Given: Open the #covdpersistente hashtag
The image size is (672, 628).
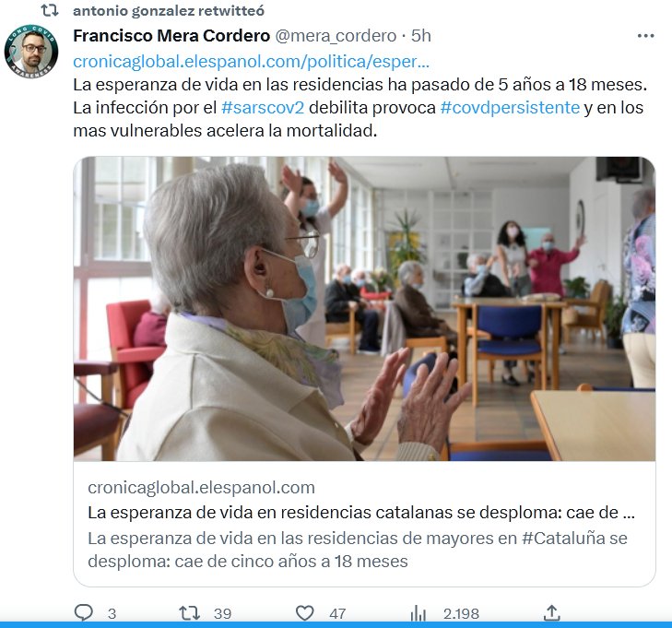Looking at the screenshot, I should pyautogui.click(x=510, y=108).
